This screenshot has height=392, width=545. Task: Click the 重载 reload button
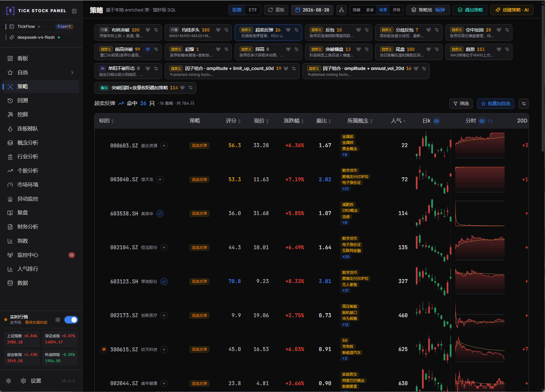click(x=276, y=10)
